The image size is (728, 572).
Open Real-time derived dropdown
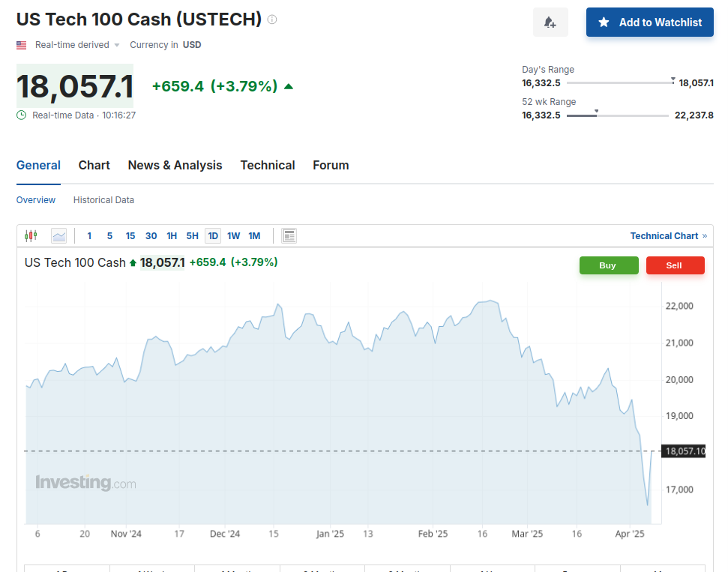pyautogui.click(x=77, y=45)
